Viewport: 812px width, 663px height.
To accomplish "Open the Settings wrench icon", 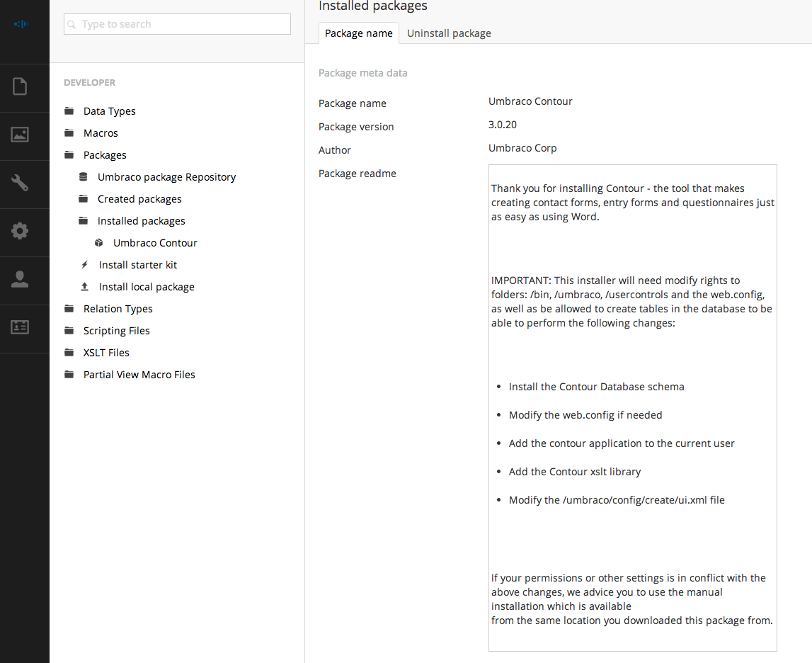I will (20, 183).
